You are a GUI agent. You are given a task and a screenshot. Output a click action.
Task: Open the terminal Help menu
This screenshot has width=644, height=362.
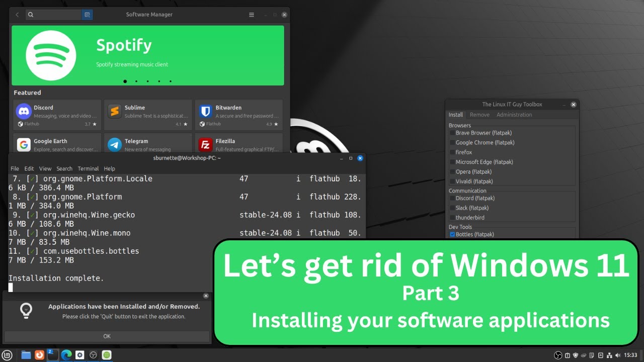[109, 169]
